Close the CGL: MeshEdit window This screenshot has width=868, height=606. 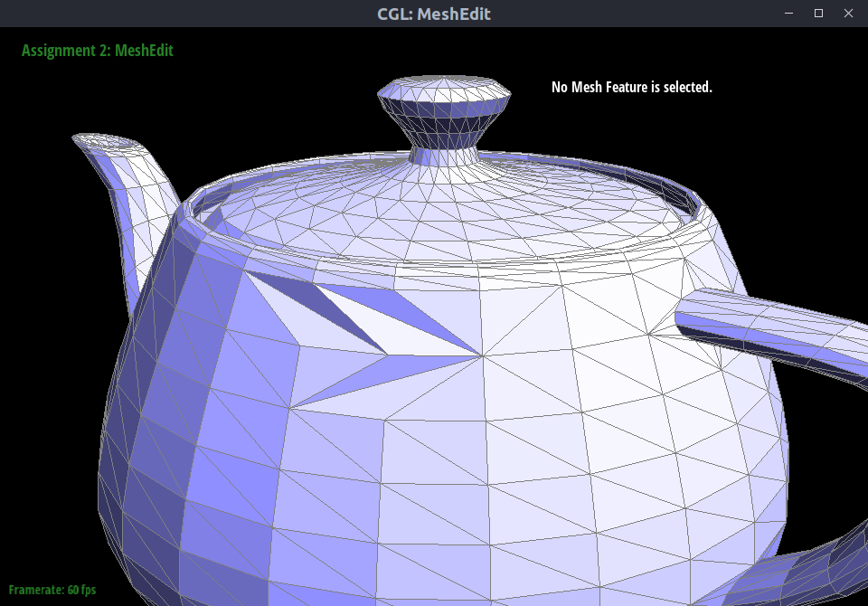coord(847,13)
